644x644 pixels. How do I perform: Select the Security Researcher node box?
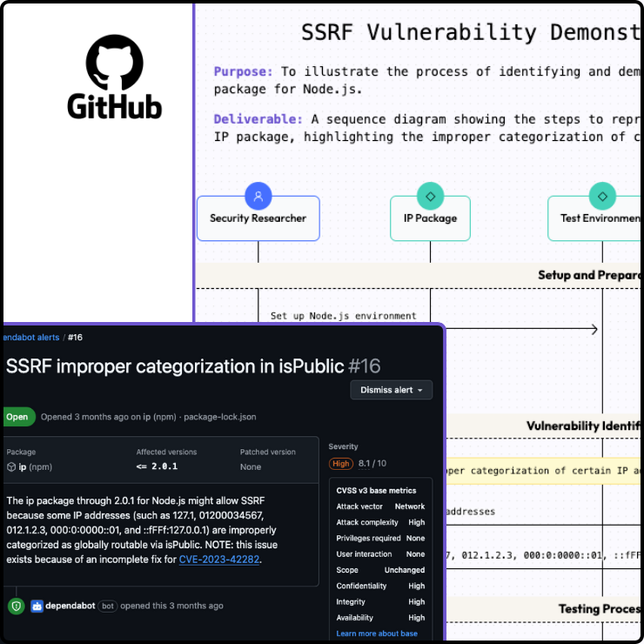[x=258, y=218]
